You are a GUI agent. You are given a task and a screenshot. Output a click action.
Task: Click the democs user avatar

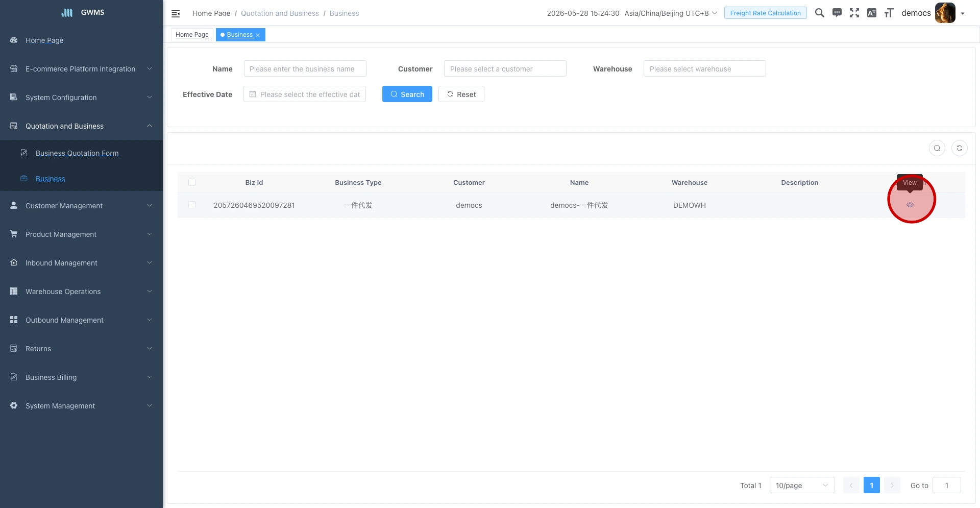pyautogui.click(x=945, y=13)
